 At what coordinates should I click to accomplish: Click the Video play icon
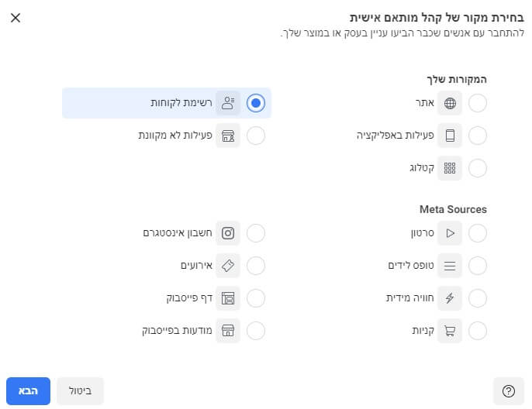450,233
